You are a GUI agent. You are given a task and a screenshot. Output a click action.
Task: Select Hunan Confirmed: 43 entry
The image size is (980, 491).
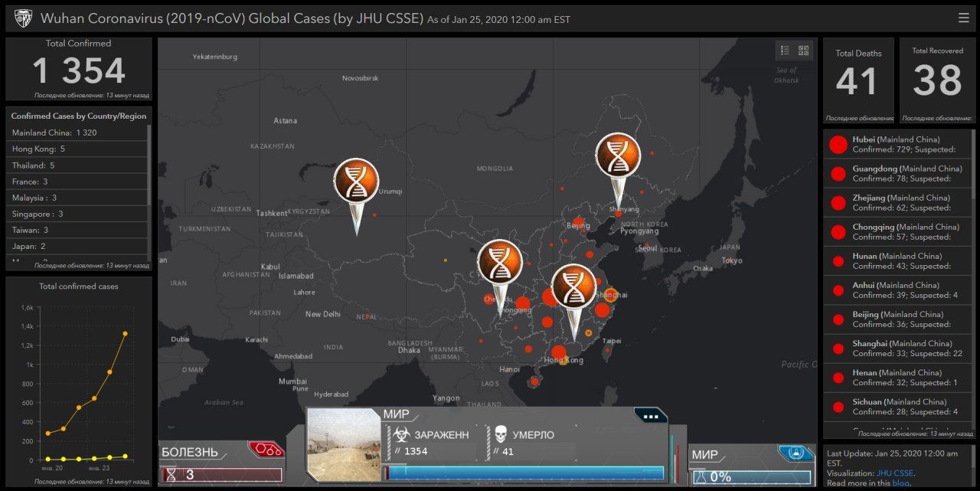click(x=897, y=261)
